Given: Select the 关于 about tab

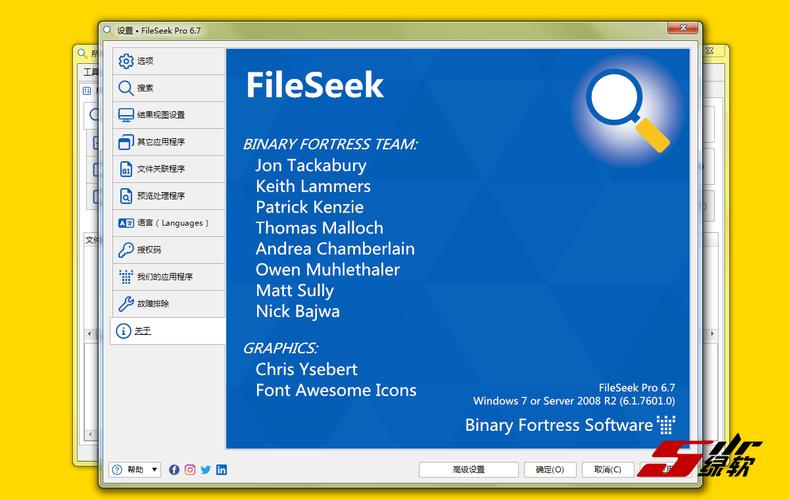Looking at the screenshot, I should (169, 330).
